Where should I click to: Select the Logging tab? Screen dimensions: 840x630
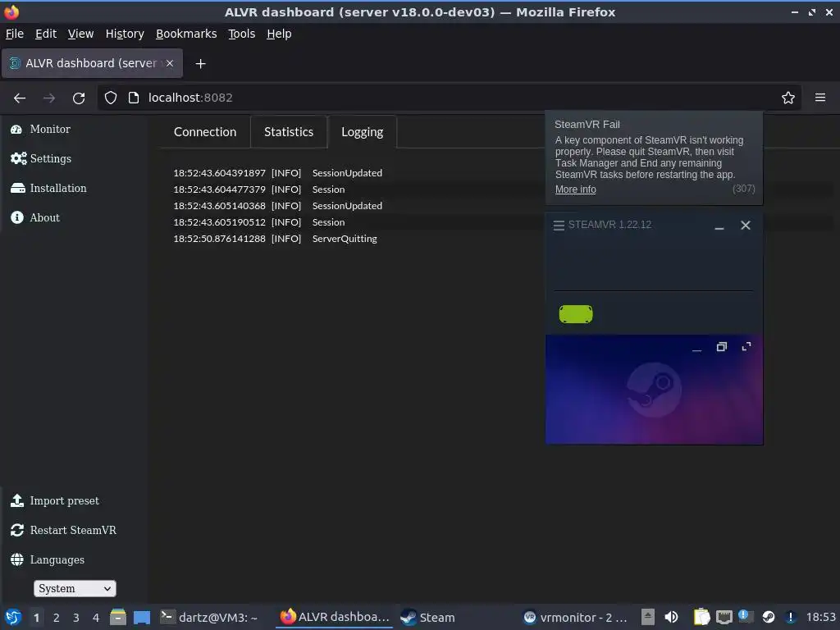tap(362, 132)
